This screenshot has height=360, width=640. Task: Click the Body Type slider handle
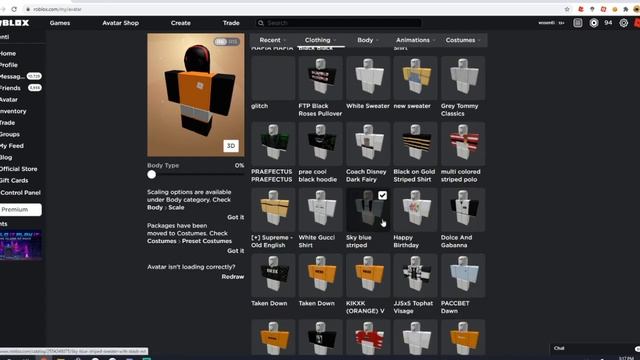tap(151, 175)
